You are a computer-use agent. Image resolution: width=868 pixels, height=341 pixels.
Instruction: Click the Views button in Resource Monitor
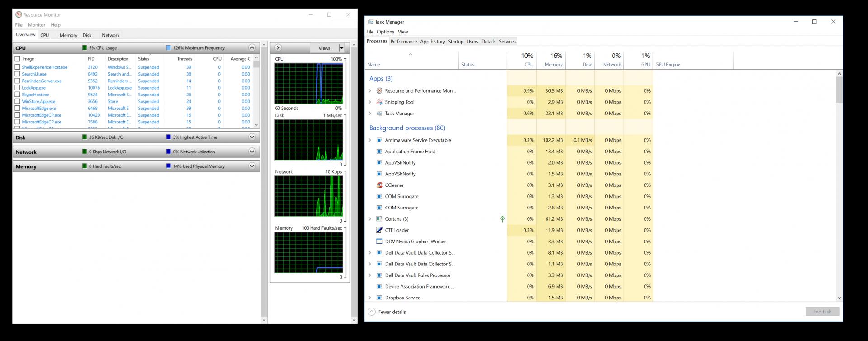324,48
